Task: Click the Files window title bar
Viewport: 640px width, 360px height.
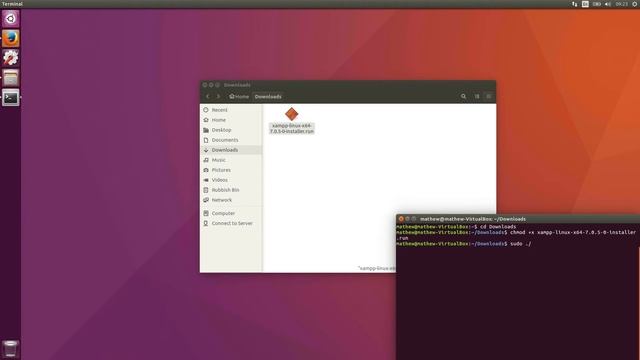Action: [x=348, y=85]
